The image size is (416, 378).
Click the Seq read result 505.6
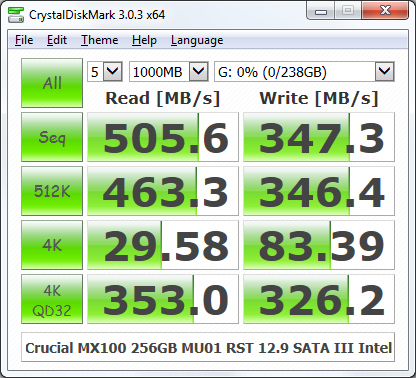point(163,137)
